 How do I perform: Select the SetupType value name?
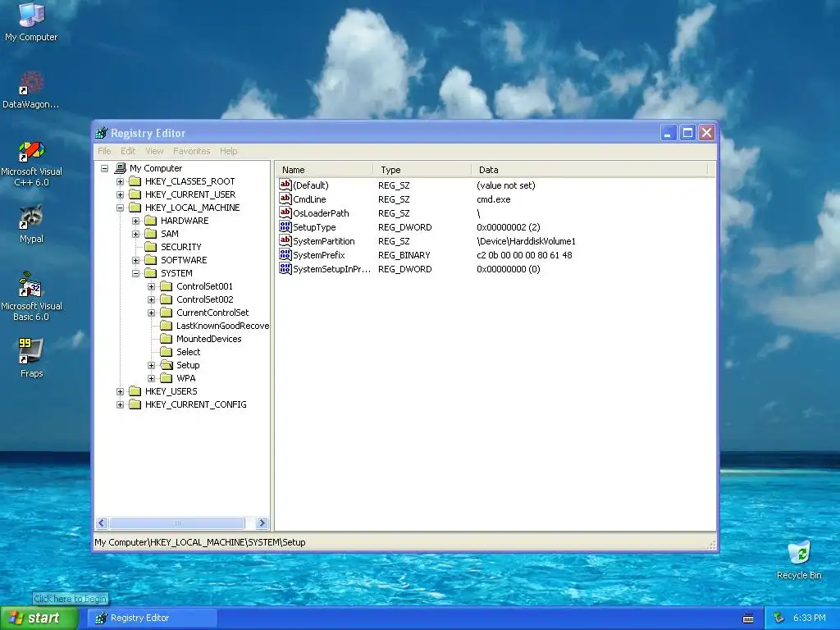pyautogui.click(x=314, y=227)
